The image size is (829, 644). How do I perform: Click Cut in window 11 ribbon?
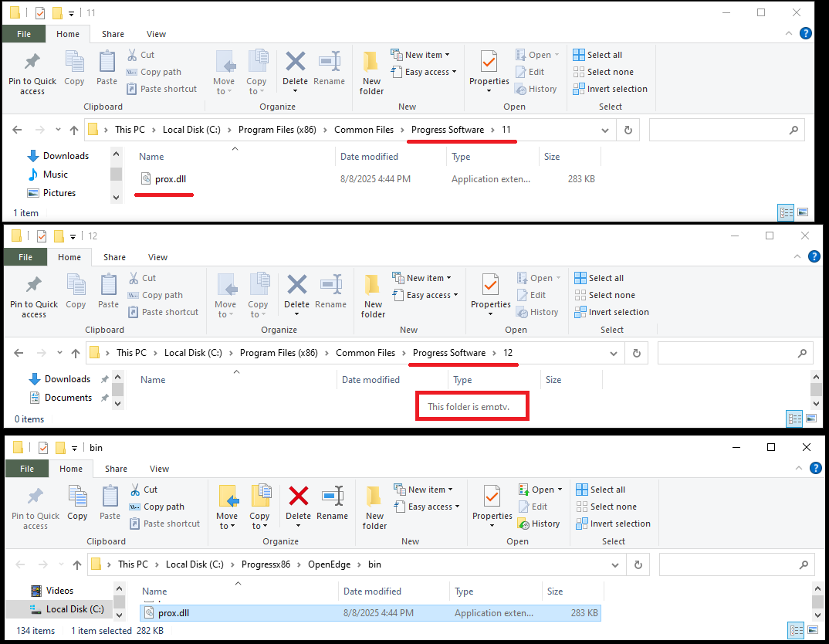pyautogui.click(x=140, y=55)
